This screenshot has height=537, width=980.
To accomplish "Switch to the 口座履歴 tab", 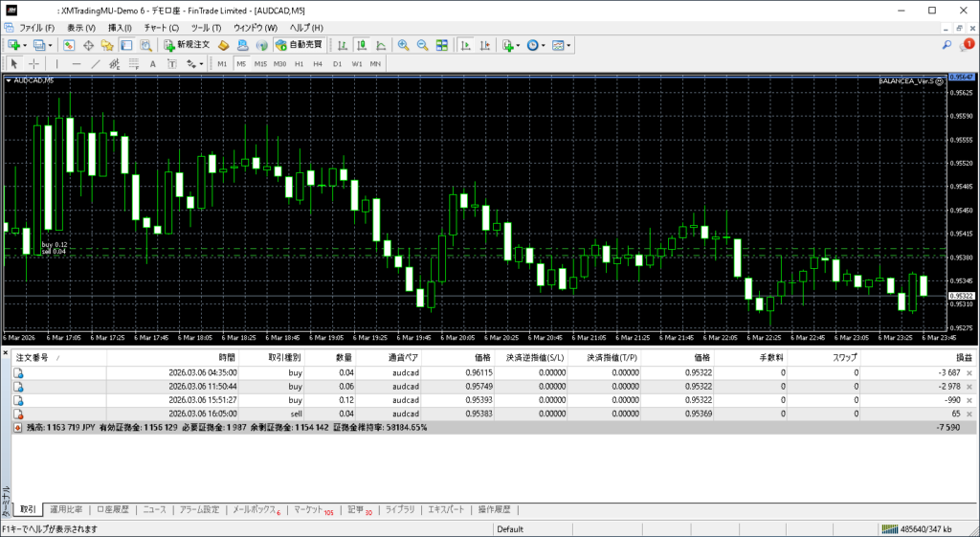I will coord(115,509).
